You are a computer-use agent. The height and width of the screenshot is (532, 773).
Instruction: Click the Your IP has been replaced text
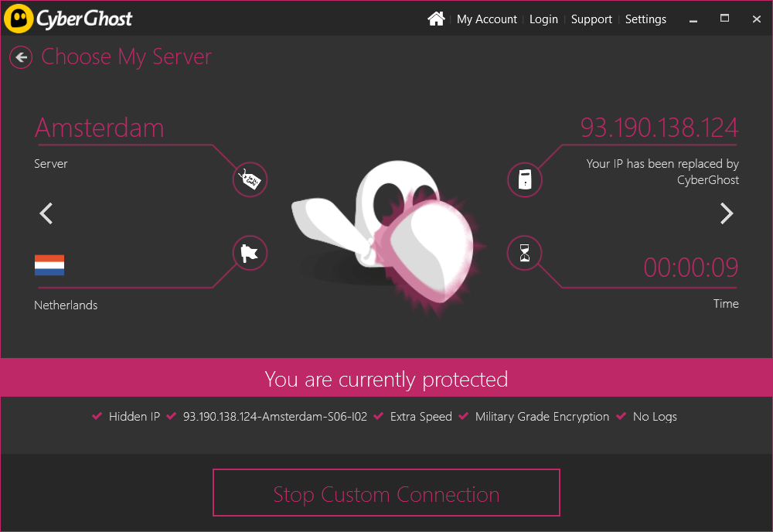pyautogui.click(x=662, y=172)
